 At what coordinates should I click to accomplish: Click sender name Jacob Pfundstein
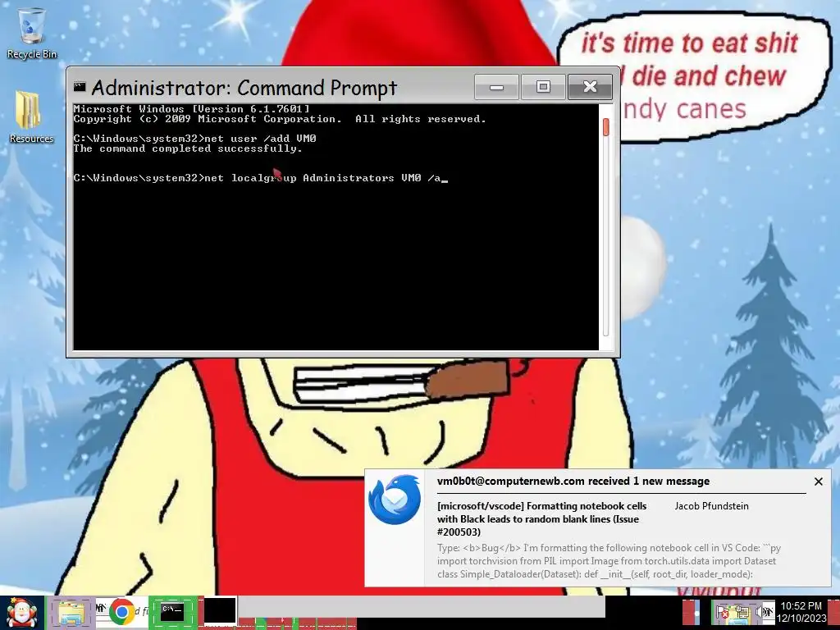click(x=711, y=505)
